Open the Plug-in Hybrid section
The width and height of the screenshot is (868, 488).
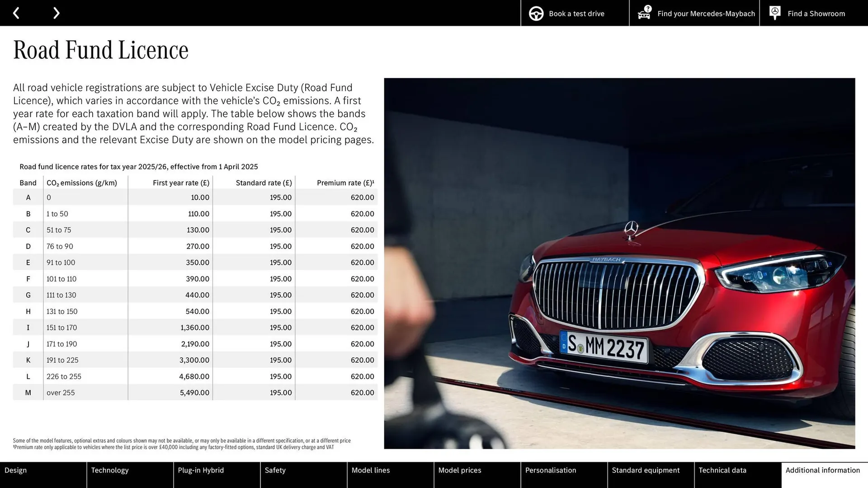tap(217, 475)
